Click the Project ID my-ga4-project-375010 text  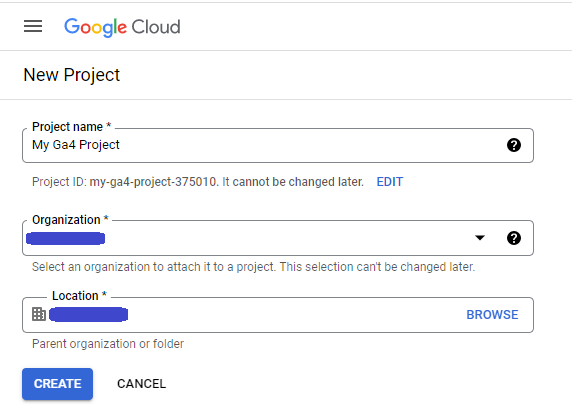click(153, 182)
